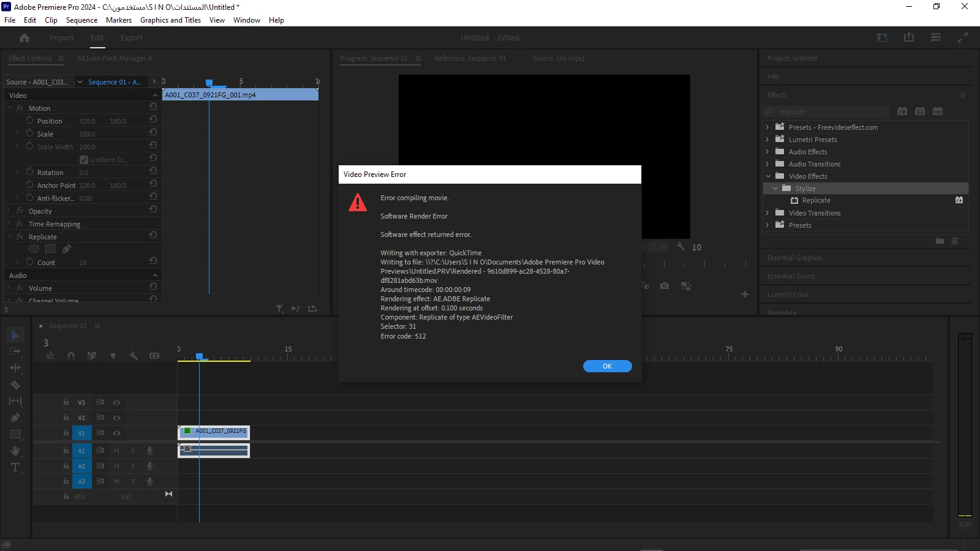
Task: Expand the Video Transitions folder
Action: click(x=767, y=213)
